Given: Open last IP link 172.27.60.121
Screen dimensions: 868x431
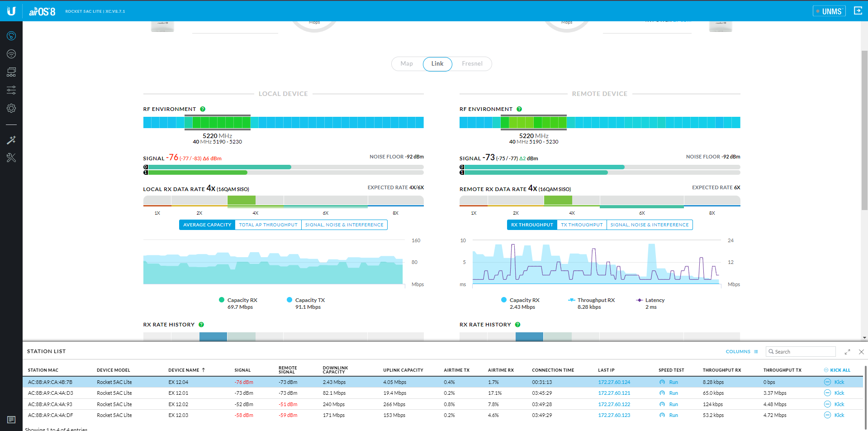Looking at the screenshot, I should point(614,393).
